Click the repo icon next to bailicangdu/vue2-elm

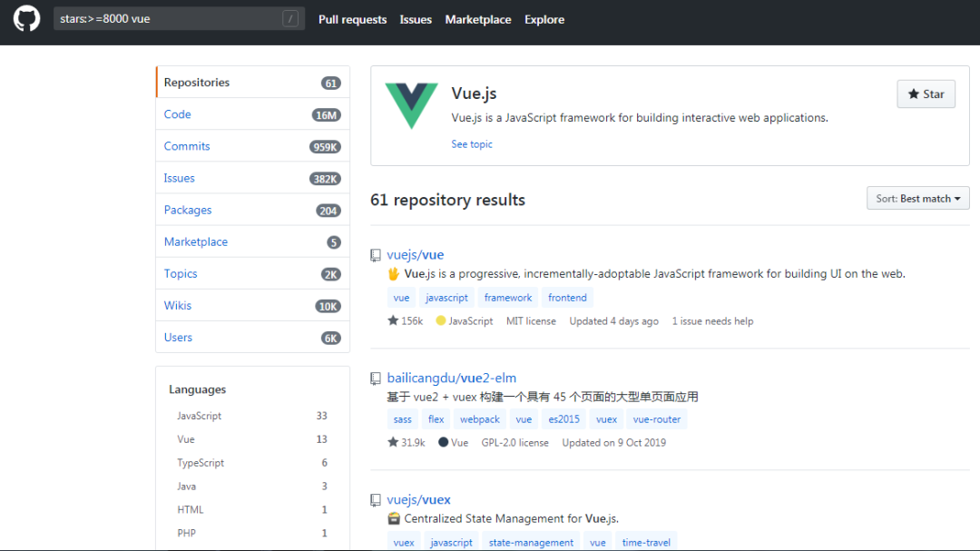click(375, 378)
